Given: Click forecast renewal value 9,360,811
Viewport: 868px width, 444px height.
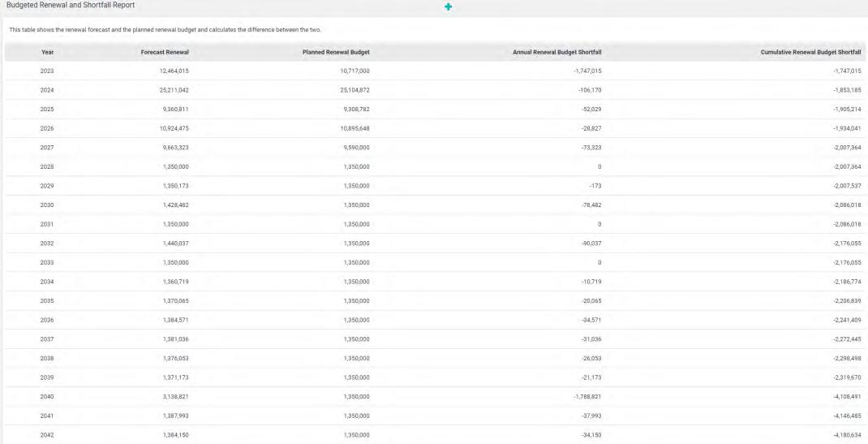Looking at the screenshot, I should tap(176, 109).
